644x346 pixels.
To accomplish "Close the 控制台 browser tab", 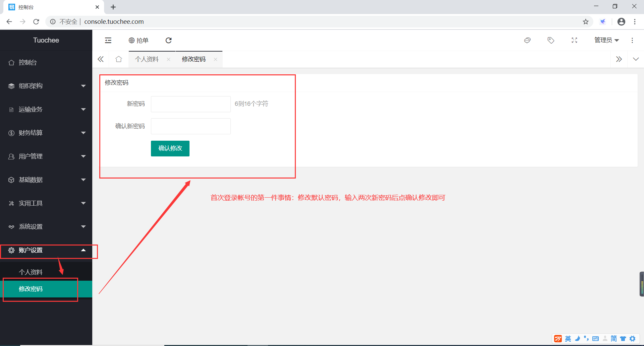I will pos(97,7).
